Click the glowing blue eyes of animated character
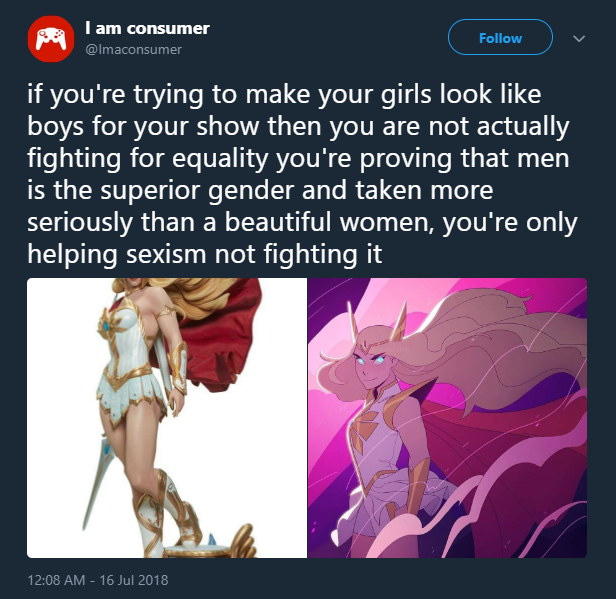This screenshot has width=616, height=599. [x=370, y=362]
